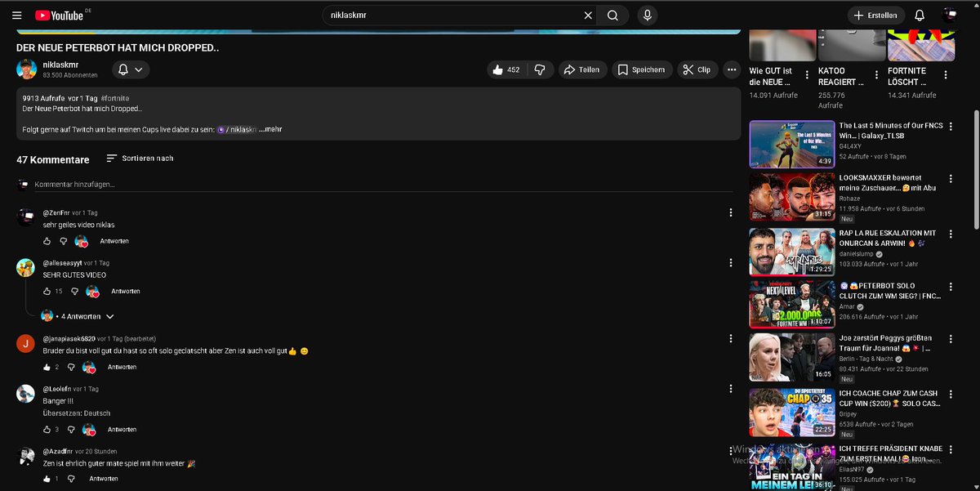The image size is (980, 491).
Task: Open the account avatar menu
Action: 951,15
